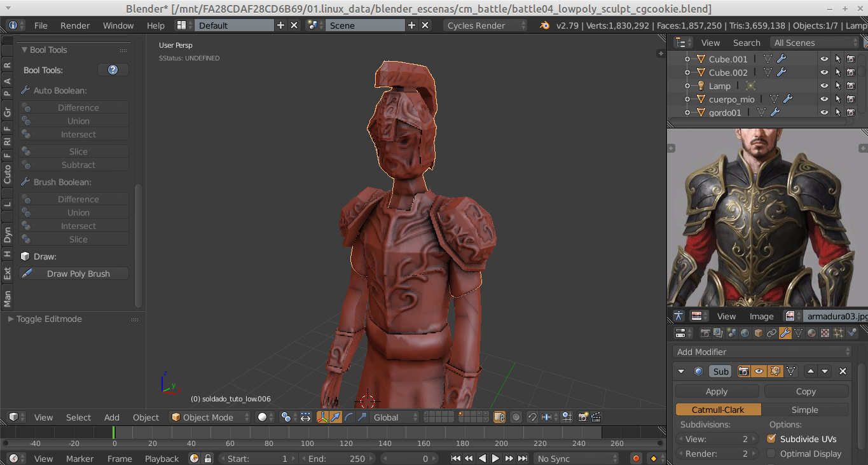Screen dimensions: 868x465
Task: Click the record button in the timeline
Action: click(635, 459)
